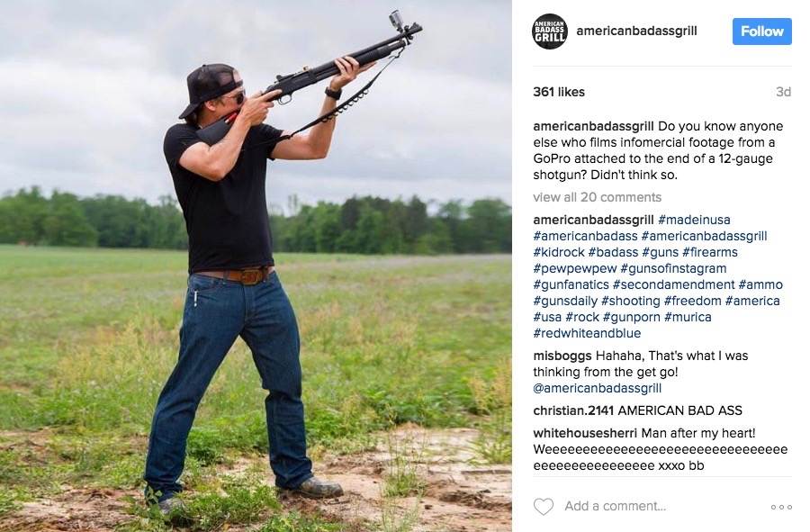Open the #pewpewpew hashtag

[575, 268]
